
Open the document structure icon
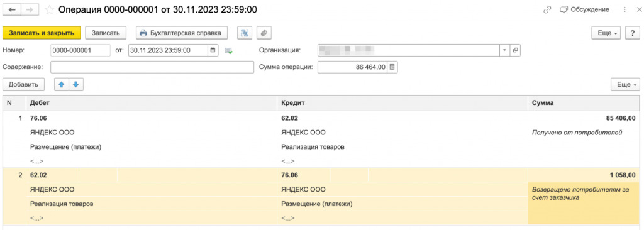pyautogui.click(x=245, y=33)
